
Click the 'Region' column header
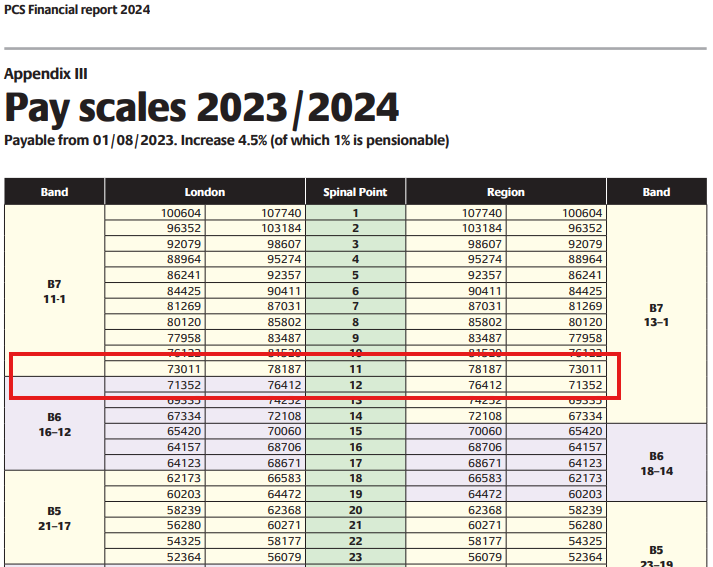[506, 192]
